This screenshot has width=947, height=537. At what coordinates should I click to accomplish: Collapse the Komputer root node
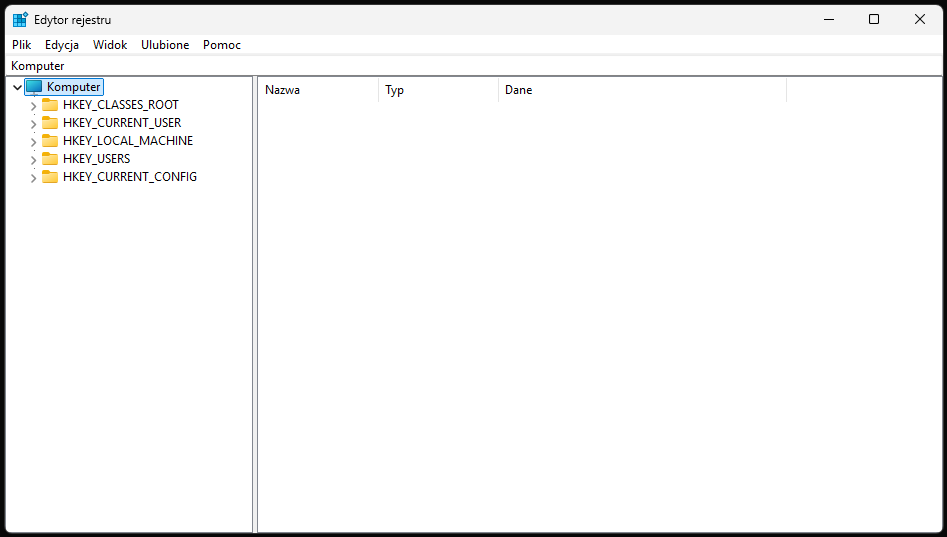click(17, 88)
